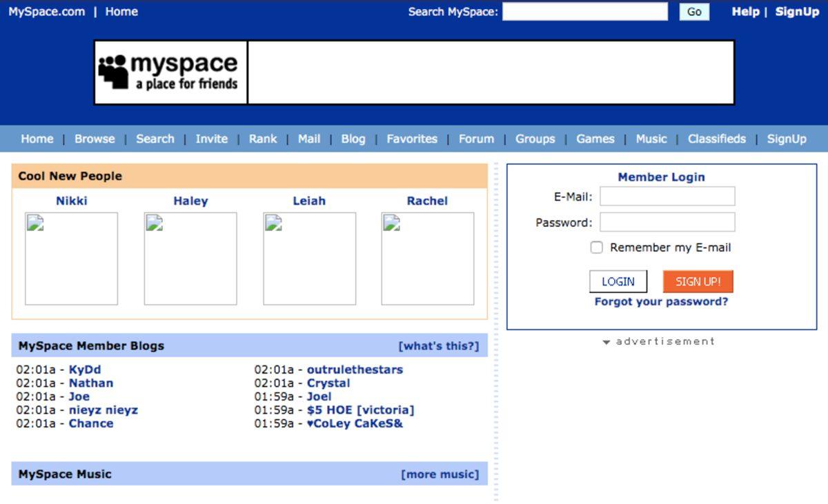Open Leiah's profile picture thumbnail
This screenshot has height=504, width=828.
pyautogui.click(x=309, y=259)
